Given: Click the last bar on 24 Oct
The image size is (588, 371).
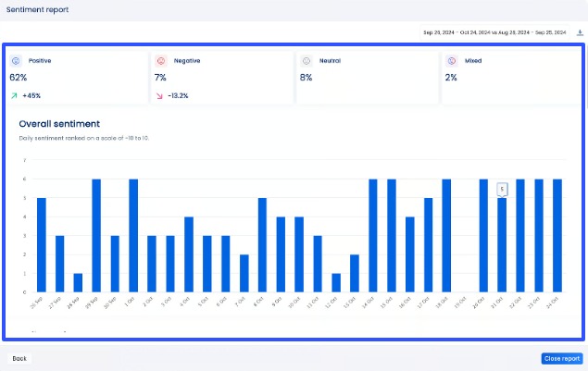Looking at the screenshot, I should click(x=557, y=235).
